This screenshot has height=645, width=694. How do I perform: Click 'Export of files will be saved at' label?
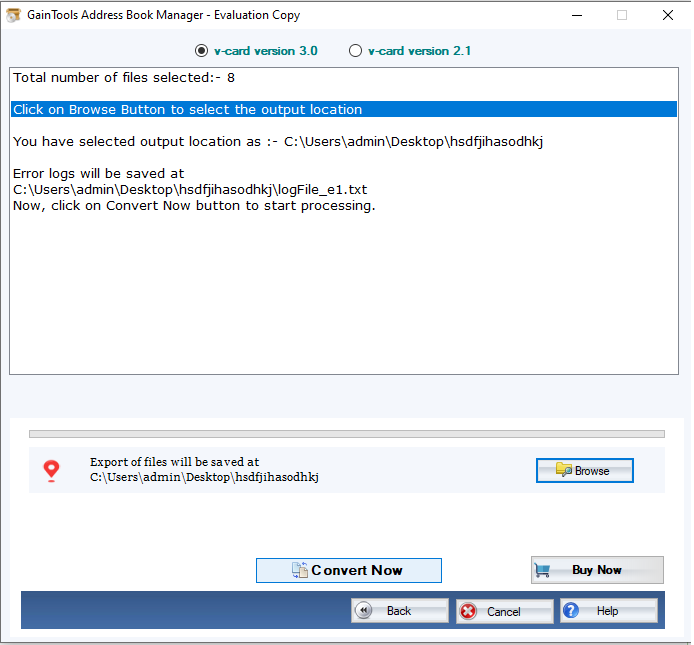click(x=174, y=462)
